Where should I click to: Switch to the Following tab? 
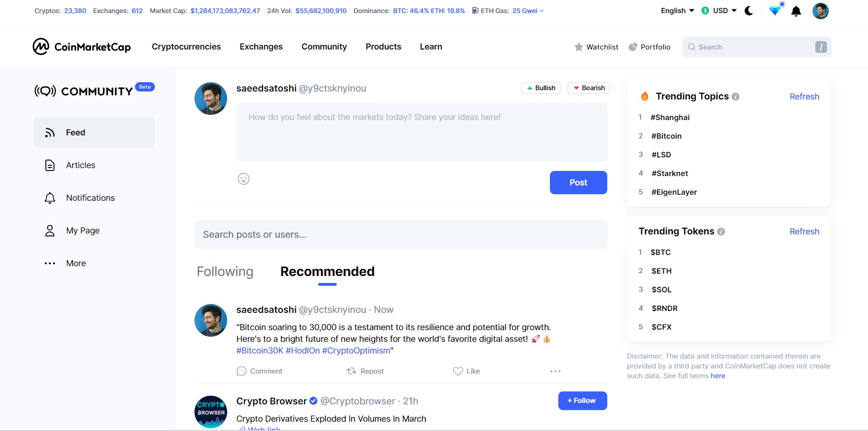tap(225, 271)
